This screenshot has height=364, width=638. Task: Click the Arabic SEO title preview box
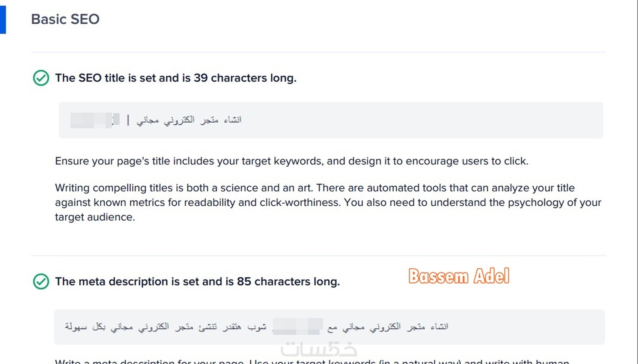(x=331, y=120)
